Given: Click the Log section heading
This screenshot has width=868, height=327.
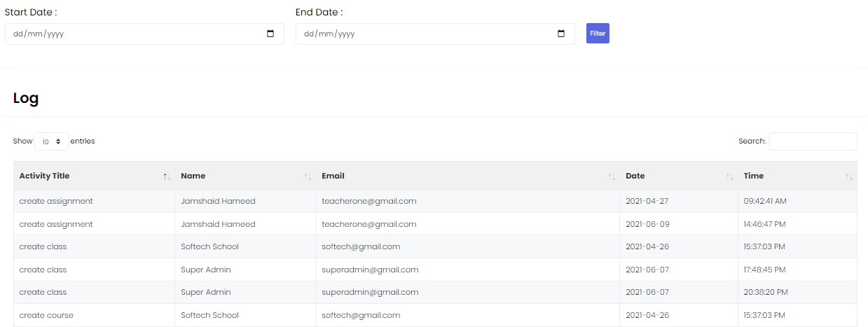Looking at the screenshot, I should coord(26,99).
